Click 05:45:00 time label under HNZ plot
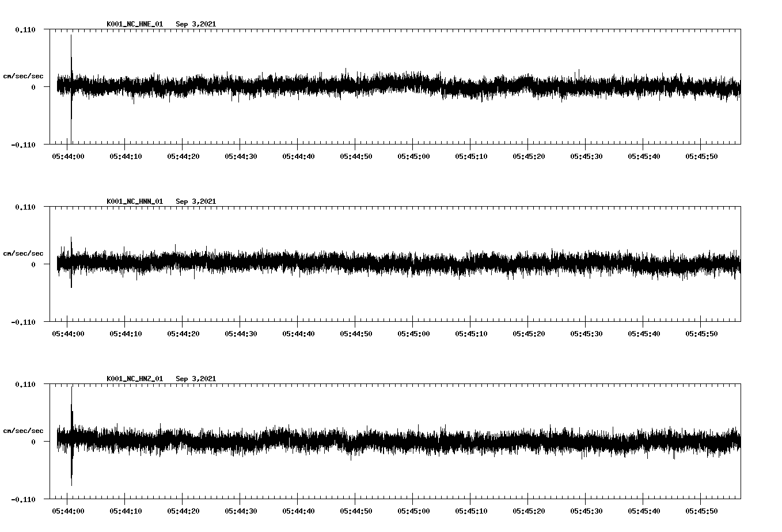Viewport: 782px width, 532px height. [414, 511]
